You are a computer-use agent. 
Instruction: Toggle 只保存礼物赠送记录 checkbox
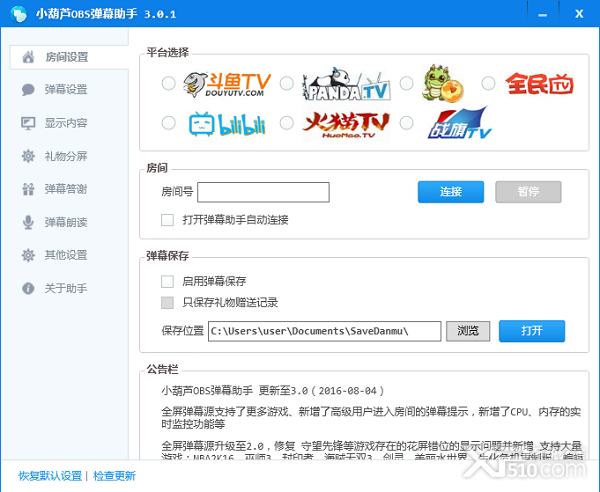point(167,303)
